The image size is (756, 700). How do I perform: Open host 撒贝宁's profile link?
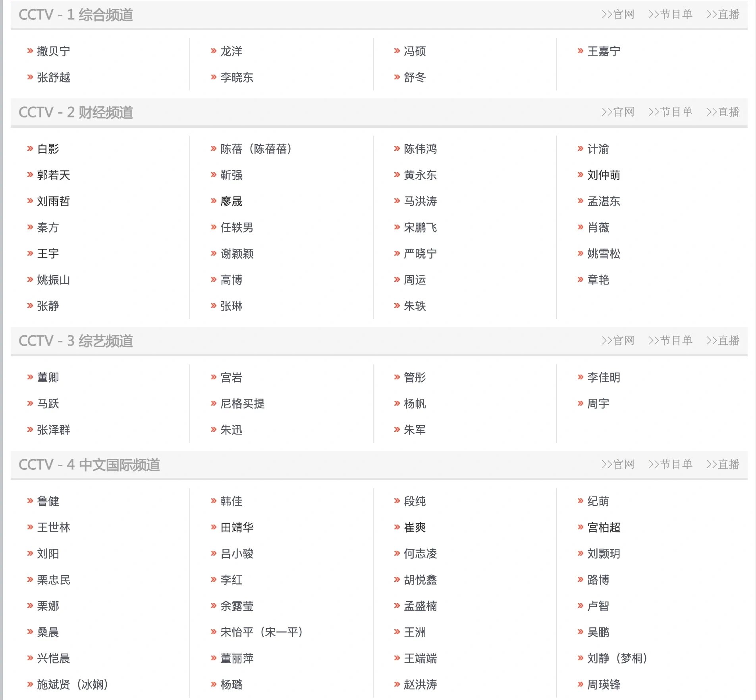coord(54,51)
